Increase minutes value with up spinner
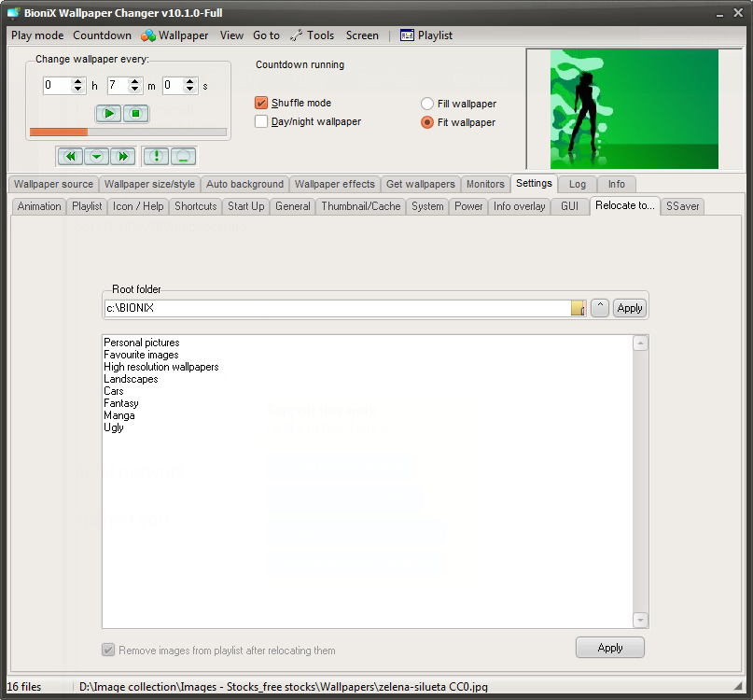The height and width of the screenshot is (700, 753). point(135,81)
